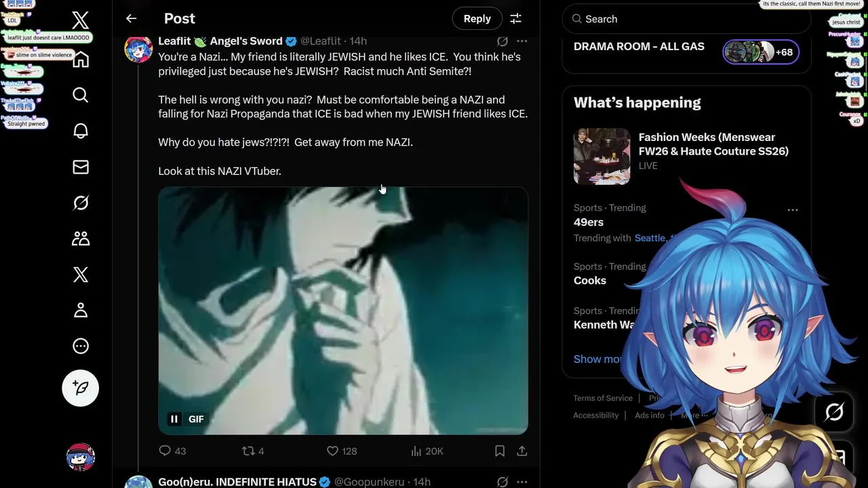Open Profile person icon in sidebar
Screen dimensions: 868x488
coord(81,310)
